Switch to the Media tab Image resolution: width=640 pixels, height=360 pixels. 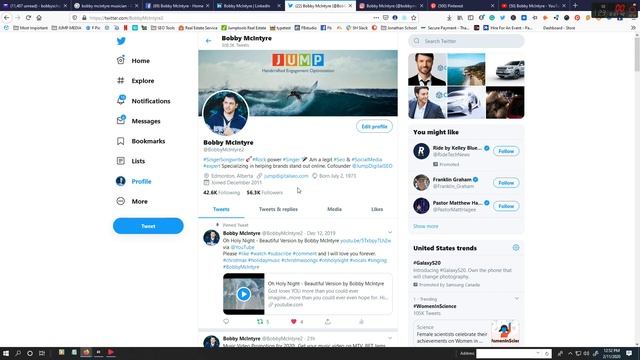click(x=334, y=209)
